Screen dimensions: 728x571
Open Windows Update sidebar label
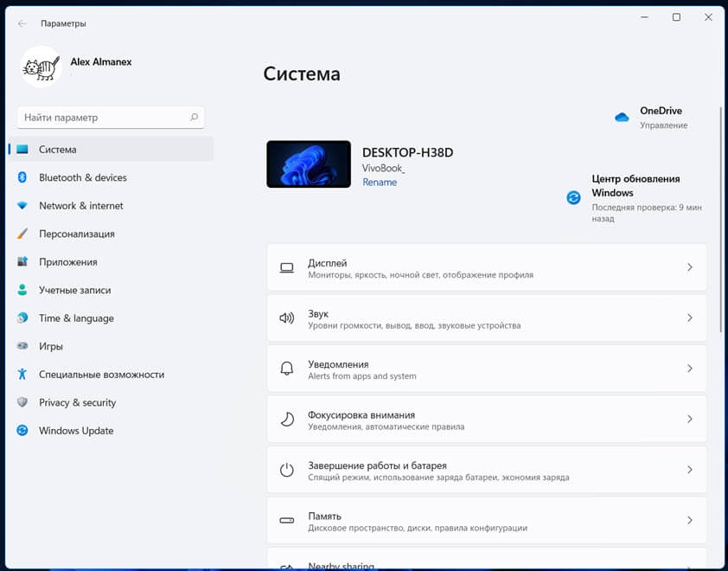click(x=76, y=431)
